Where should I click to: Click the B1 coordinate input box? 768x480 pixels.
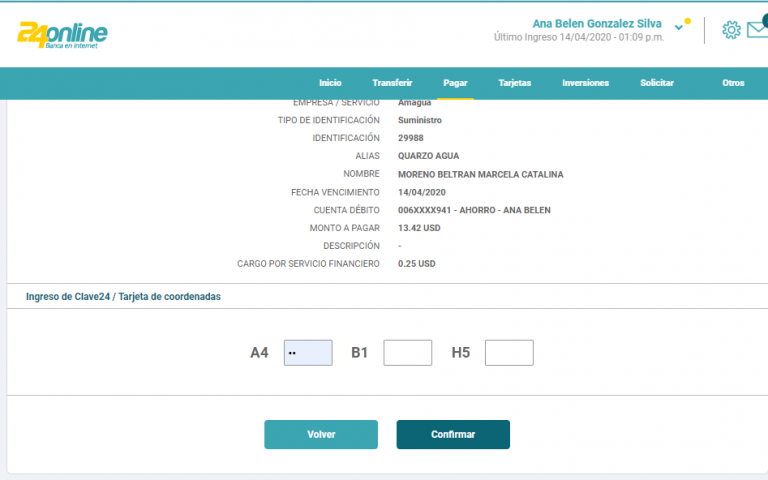[408, 353]
